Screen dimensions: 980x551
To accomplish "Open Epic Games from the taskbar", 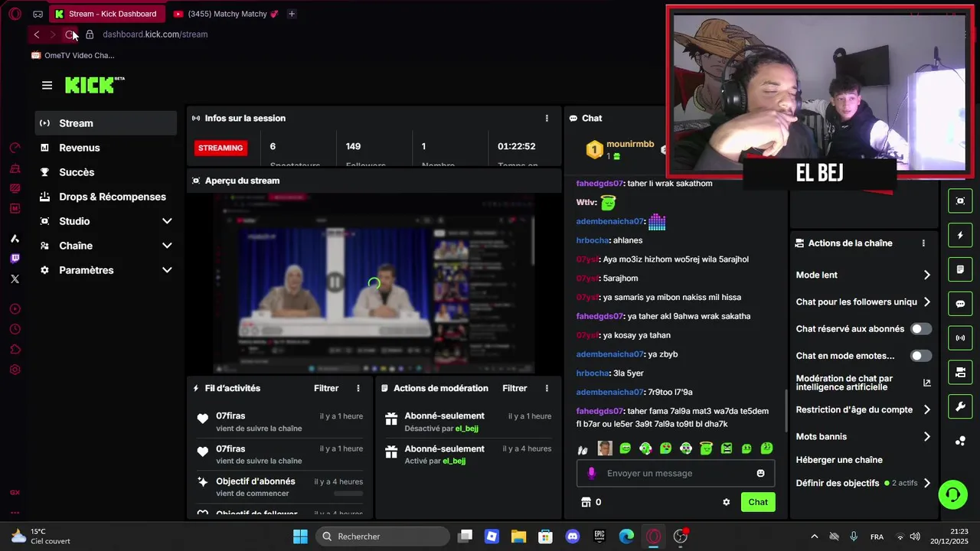I will [599, 537].
